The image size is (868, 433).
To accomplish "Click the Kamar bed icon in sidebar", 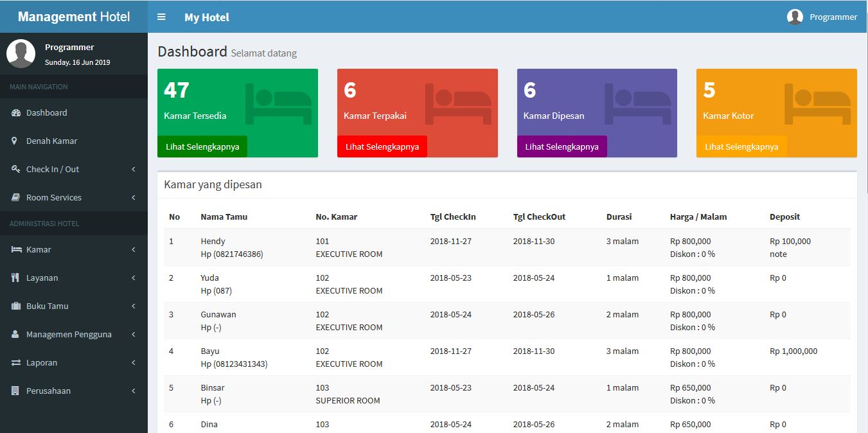I will click(16, 250).
